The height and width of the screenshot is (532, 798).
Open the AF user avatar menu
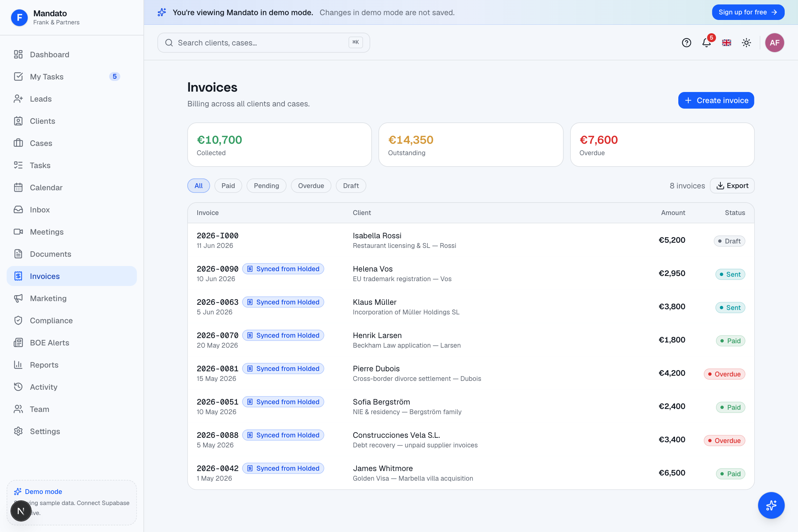point(775,43)
